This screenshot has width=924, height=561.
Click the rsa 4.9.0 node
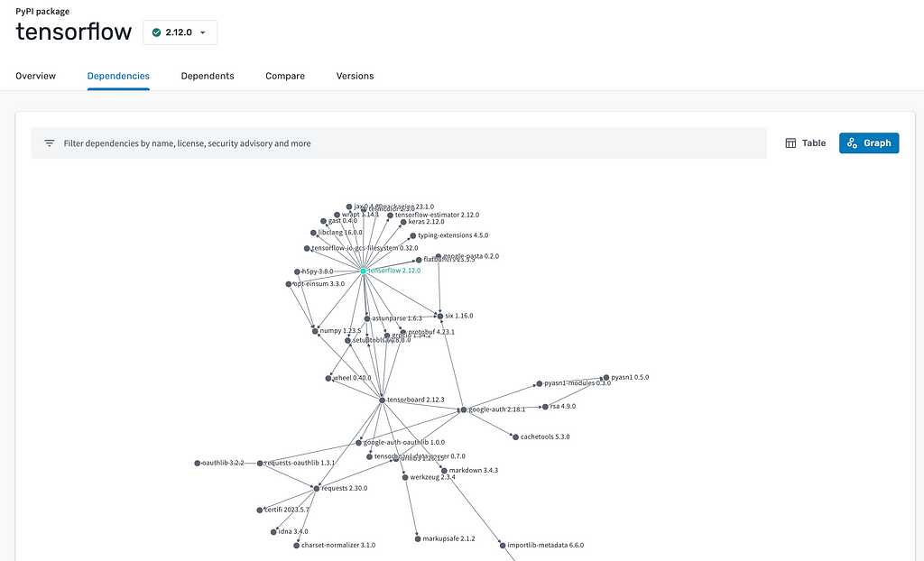(545, 407)
